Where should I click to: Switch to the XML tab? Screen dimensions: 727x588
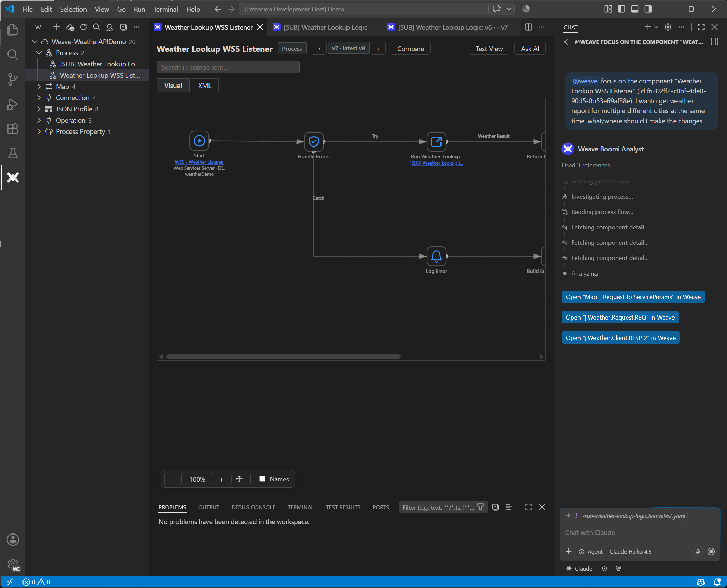204,85
